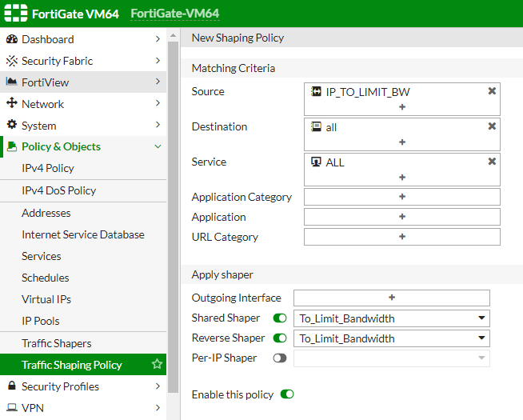This screenshot has width=523, height=420.
Task: Expand the VPN menu chevron
Action: pos(158,408)
